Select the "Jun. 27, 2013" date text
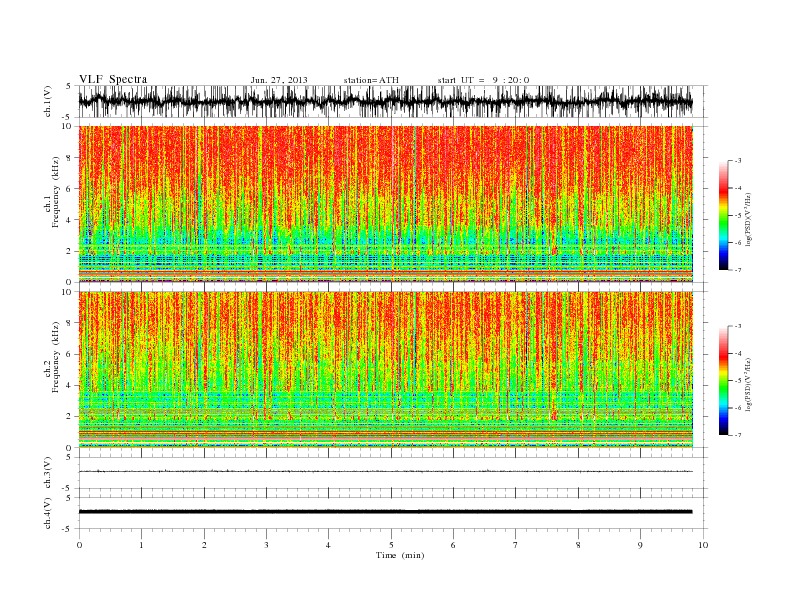 pos(279,80)
